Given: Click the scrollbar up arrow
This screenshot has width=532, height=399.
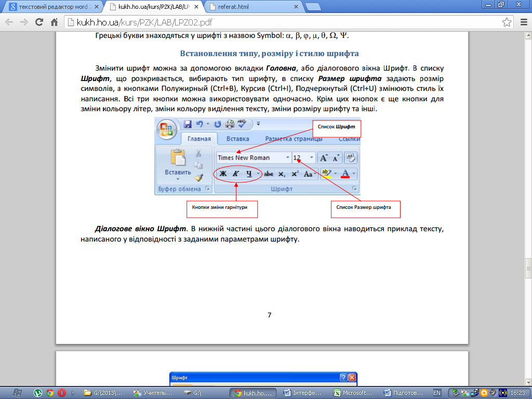Looking at the screenshot, I should coord(528,35).
